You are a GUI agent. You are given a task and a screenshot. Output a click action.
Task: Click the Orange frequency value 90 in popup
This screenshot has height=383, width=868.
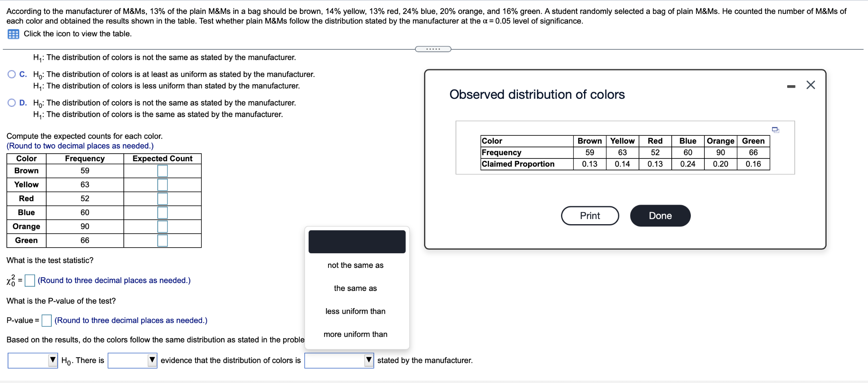coord(721,152)
